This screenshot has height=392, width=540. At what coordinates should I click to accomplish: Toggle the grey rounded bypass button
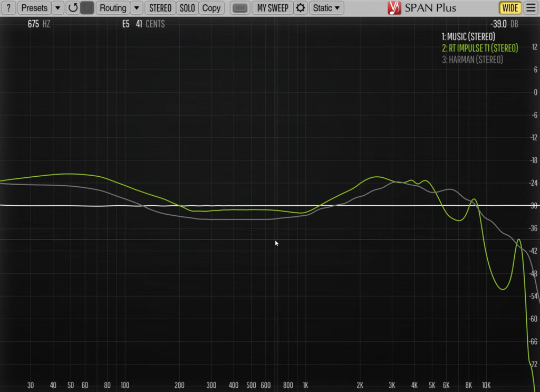tap(240, 7)
